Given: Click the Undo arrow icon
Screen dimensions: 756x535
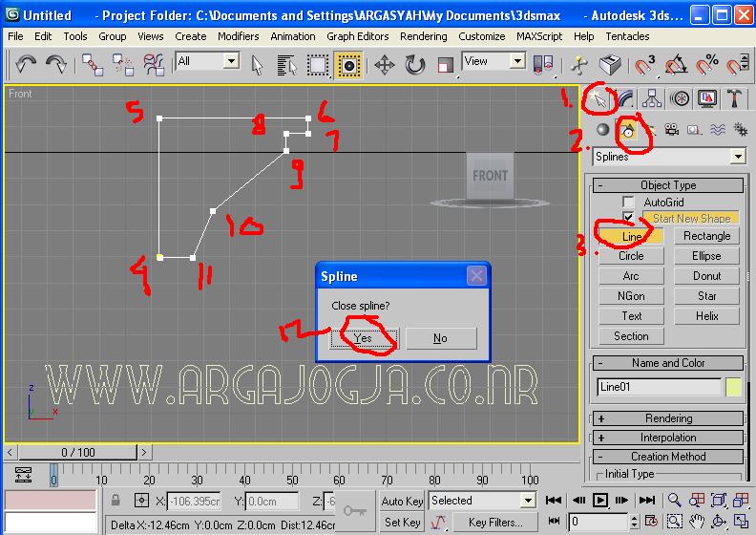Looking at the screenshot, I should point(26,64).
